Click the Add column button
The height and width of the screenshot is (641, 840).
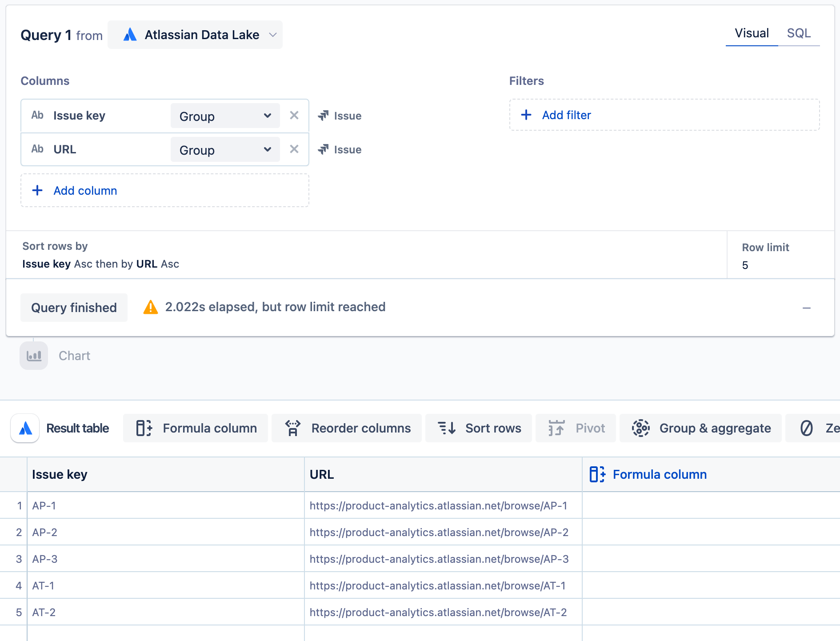pyautogui.click(x=165, y=190)
